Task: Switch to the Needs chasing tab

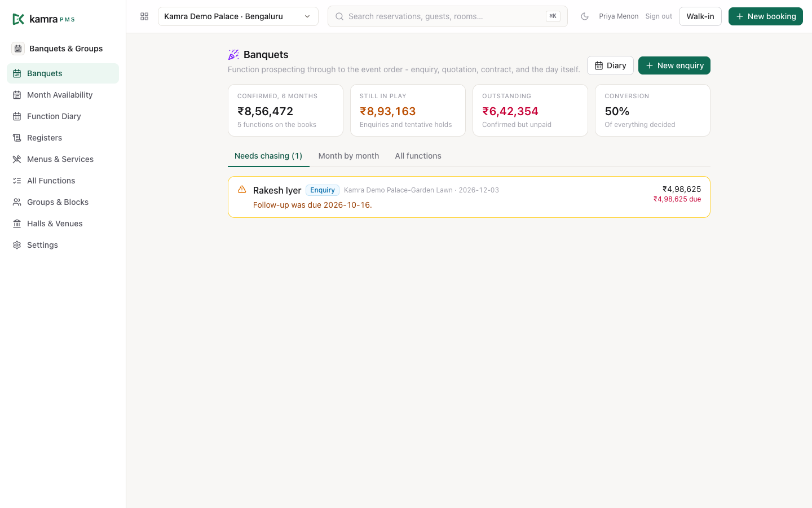Action: [x=268, y=156]
